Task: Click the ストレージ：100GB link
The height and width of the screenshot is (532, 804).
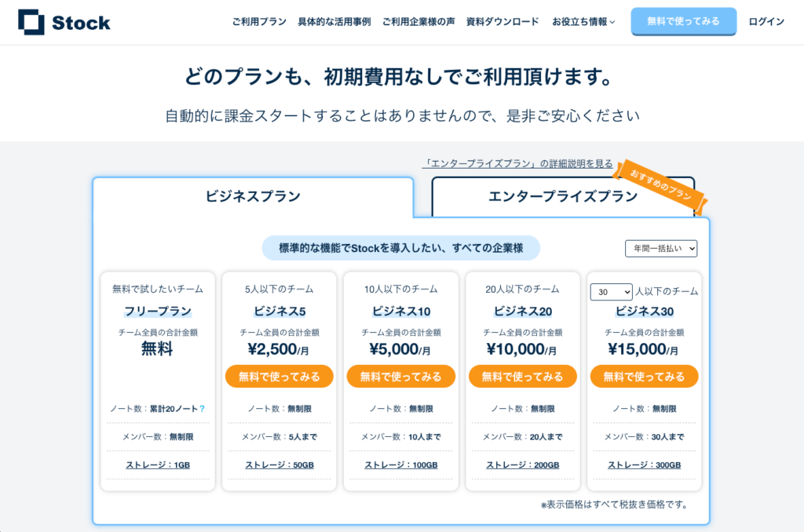Action: pyautogui.click(x=401, y=465)
